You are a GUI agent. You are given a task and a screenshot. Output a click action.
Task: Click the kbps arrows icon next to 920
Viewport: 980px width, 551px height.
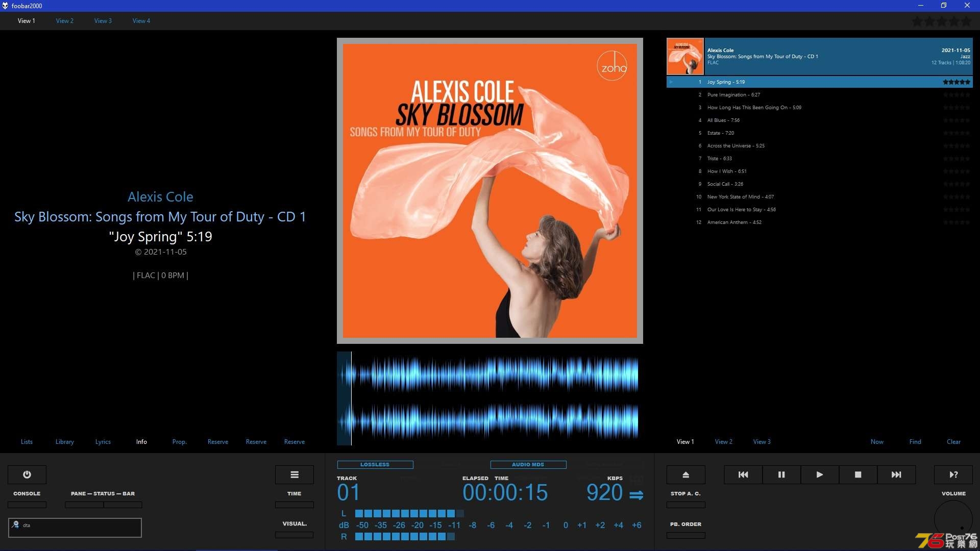636,495
